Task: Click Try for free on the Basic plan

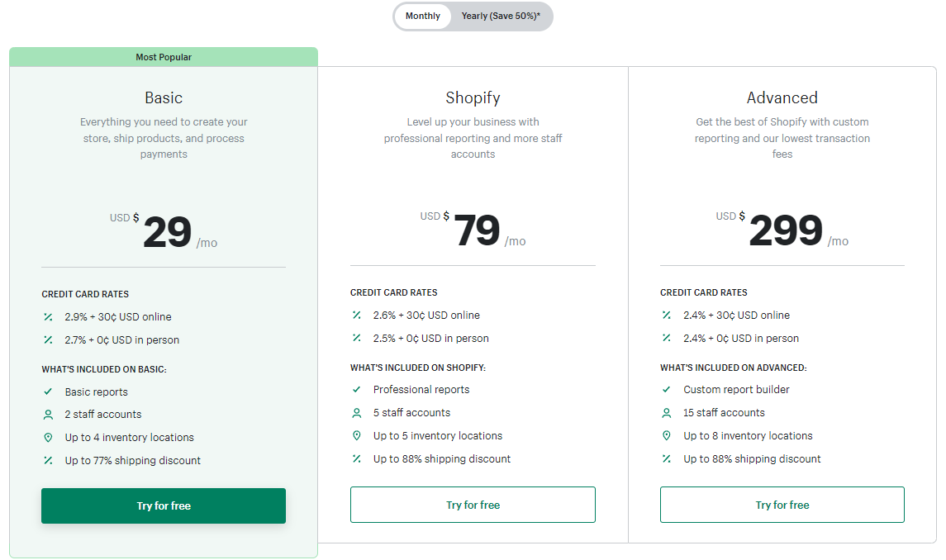Action: [163, 505]
